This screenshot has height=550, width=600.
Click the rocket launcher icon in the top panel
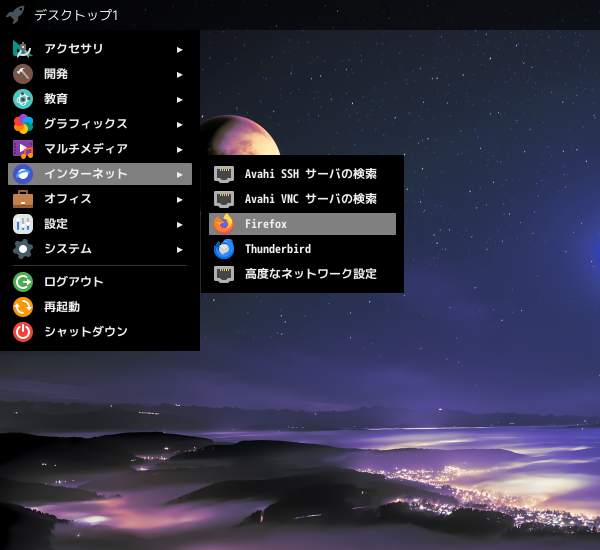(15, 15)
